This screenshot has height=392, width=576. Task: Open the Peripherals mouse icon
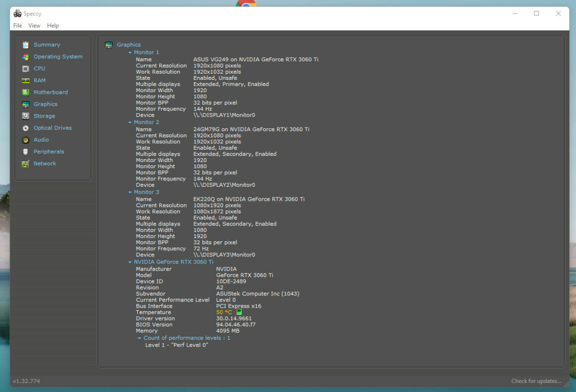[25, 152]
